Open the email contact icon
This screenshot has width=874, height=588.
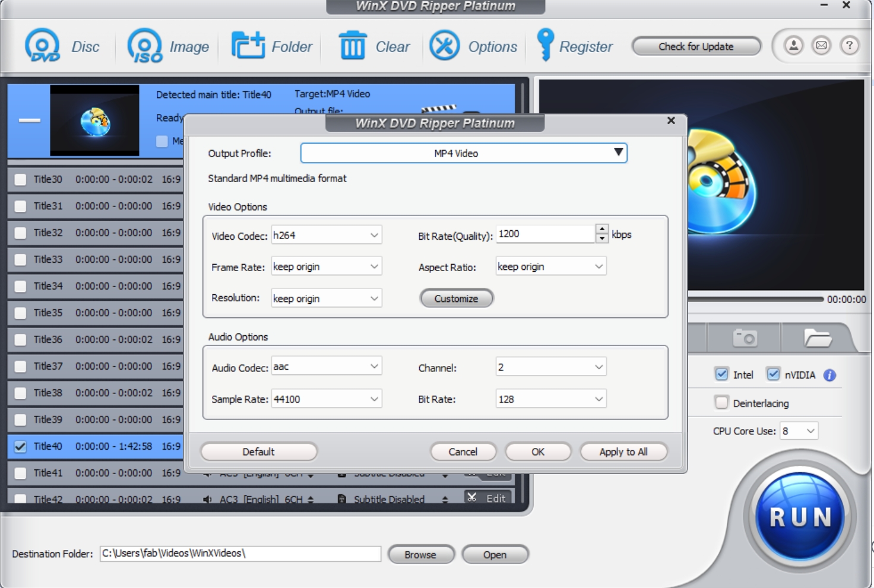coord(822,46)
